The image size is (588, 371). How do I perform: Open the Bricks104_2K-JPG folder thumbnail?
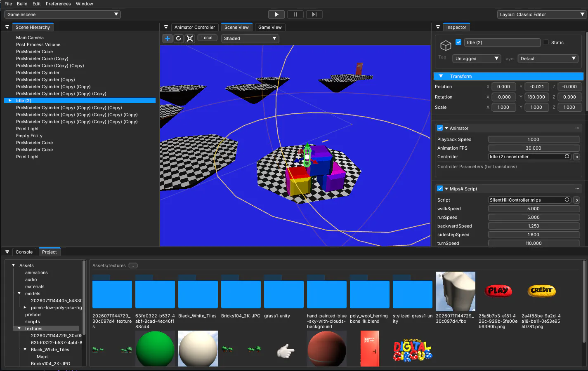[241, 292]
